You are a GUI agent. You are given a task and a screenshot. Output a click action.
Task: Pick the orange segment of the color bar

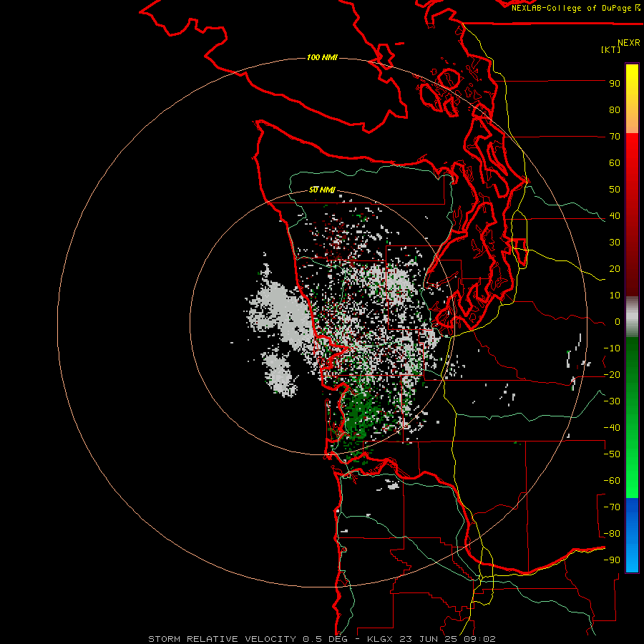point(632,121)
